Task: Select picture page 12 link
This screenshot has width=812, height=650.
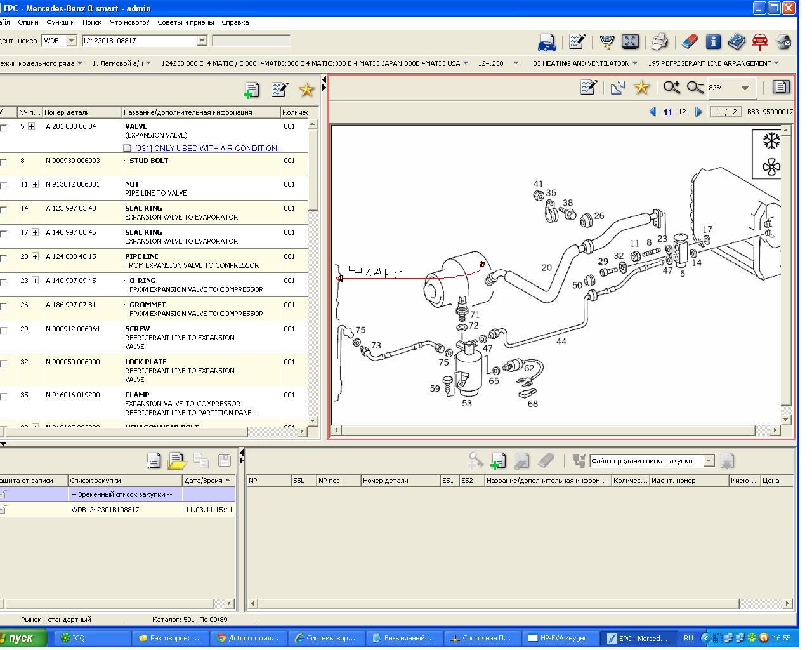Action: pos(682,112)
